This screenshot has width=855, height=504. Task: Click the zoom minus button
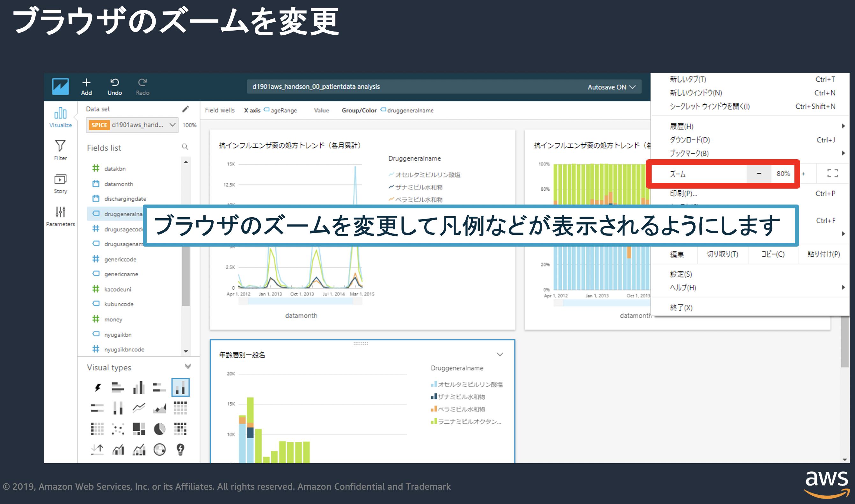[x=758, y=174]
